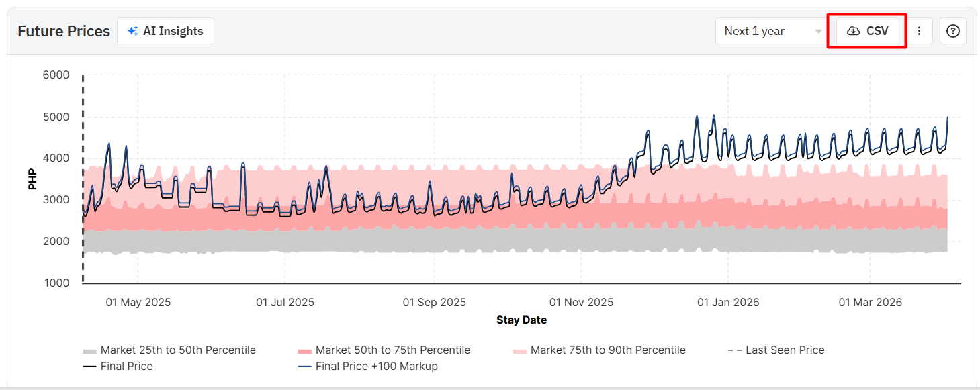Viewport: 980px width, 390px height.
Task: Click the 01 Jan 2026 axis label
Action: pyautogui.click(x=728, y=302)
